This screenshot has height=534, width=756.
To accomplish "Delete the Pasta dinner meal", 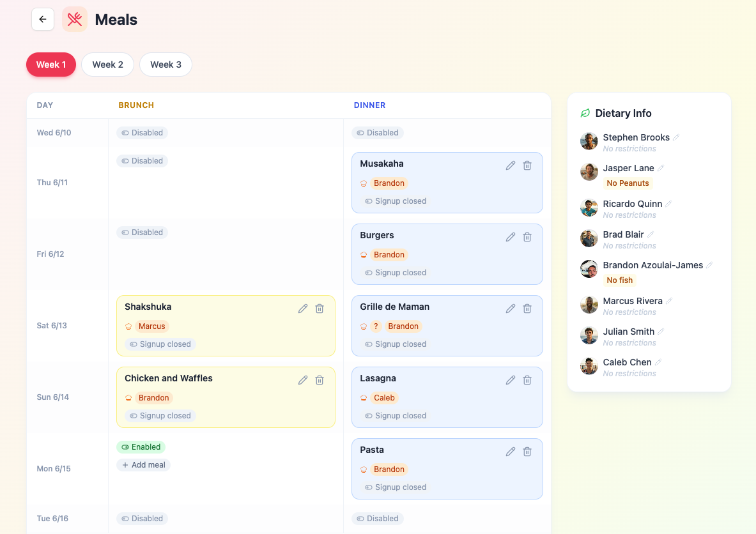I will pos(527,452).
